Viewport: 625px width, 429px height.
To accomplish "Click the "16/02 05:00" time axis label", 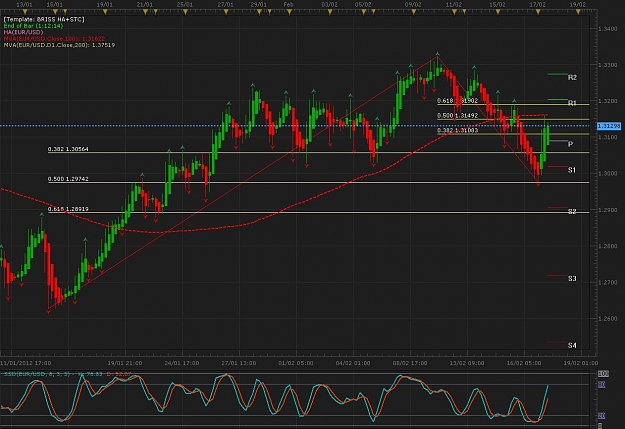I will click(524, 363).
